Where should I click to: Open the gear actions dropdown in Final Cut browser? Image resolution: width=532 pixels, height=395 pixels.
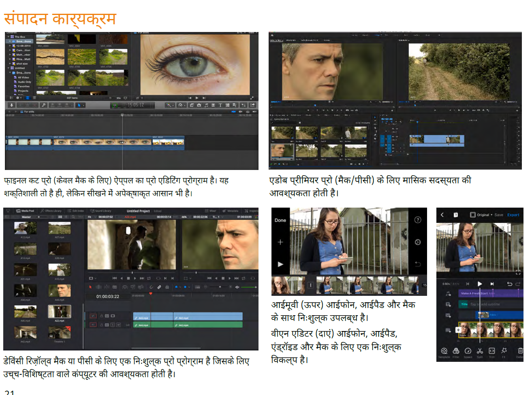(19, 98)
